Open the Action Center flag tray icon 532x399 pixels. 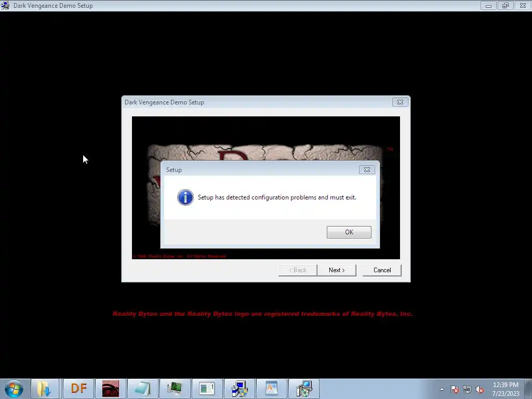(455, 390)
